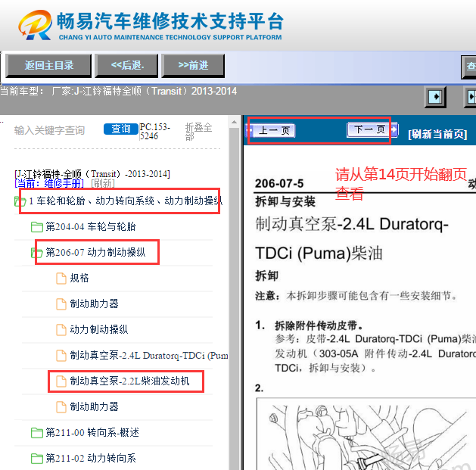This screenshot has height=470, width=476.
Task: Click the 拆卸与安装 section heading
Action: pyautogui.click(x=285, y=201)
